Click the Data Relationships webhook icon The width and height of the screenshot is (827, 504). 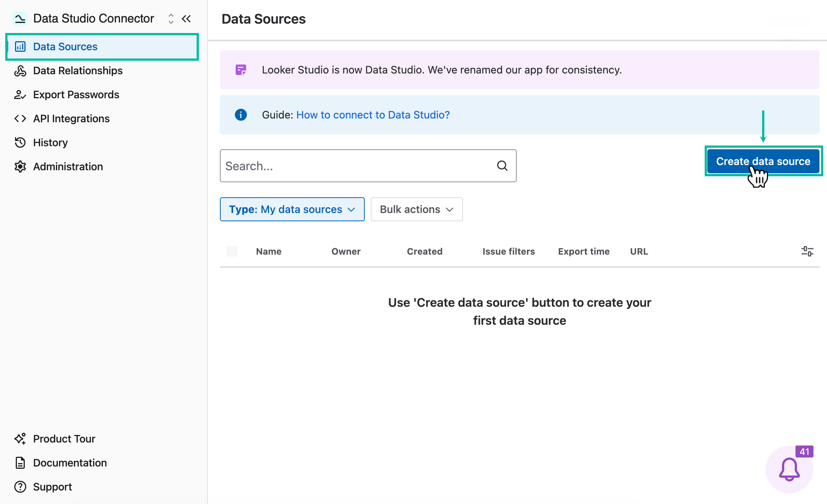click(x=20, y=70)
